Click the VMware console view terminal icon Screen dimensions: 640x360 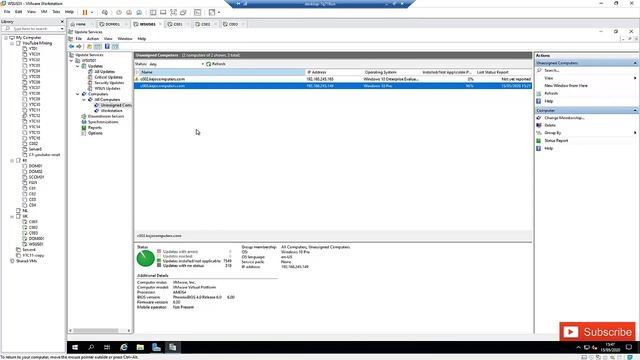coord(198,12)
